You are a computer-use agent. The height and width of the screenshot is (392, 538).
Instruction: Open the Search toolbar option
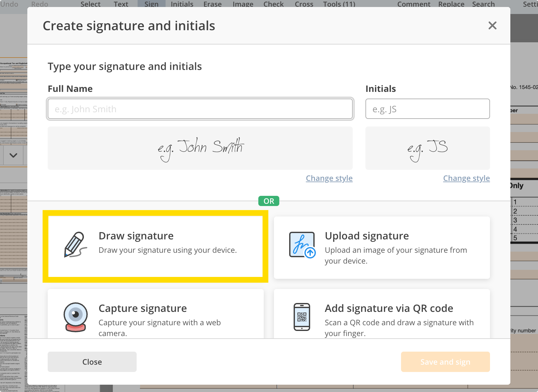483,4
